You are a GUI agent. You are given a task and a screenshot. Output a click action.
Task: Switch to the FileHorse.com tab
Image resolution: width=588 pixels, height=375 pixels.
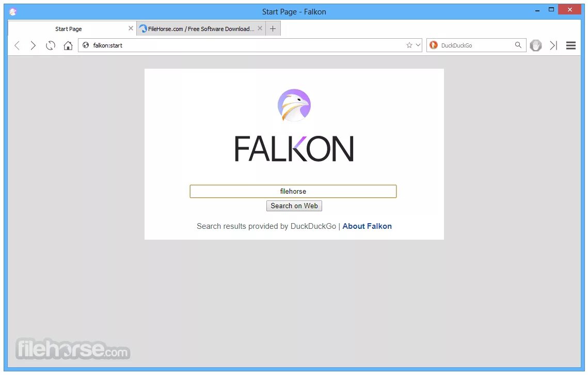(x=201, y=28)
